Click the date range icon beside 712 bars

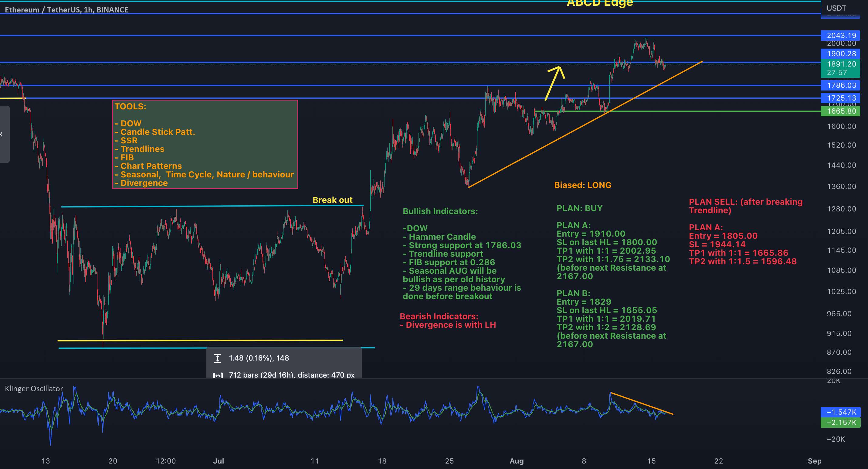218,375
